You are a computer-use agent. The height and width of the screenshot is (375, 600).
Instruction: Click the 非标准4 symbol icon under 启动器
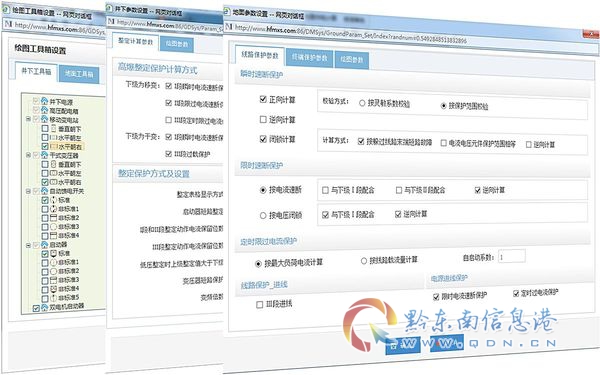[54, 289]
